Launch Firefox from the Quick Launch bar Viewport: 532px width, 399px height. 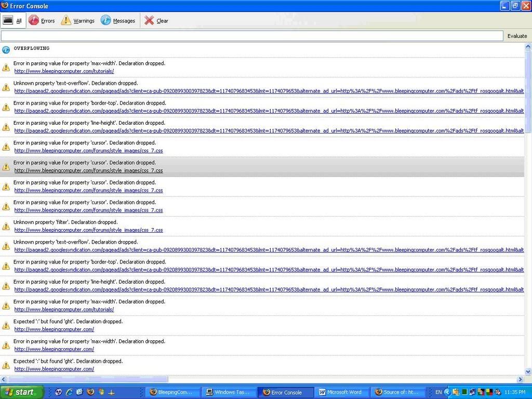90,392
